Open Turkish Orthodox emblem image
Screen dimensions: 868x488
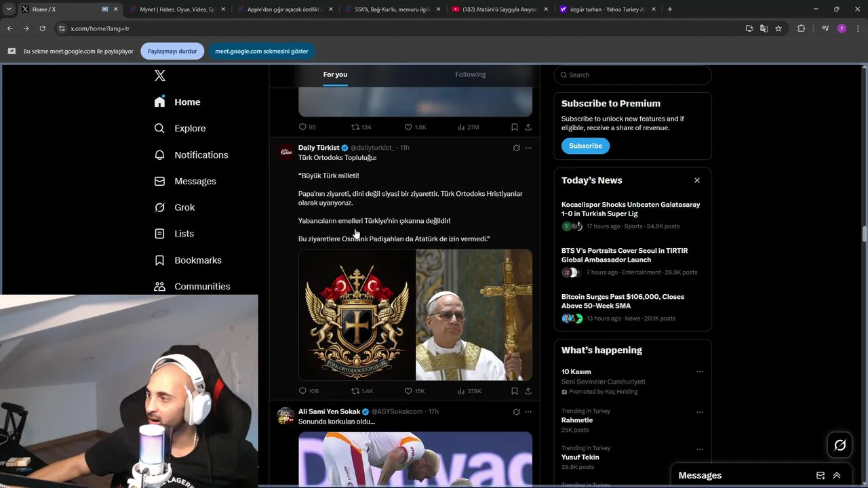pyautogui.click(x=357, y=314)
